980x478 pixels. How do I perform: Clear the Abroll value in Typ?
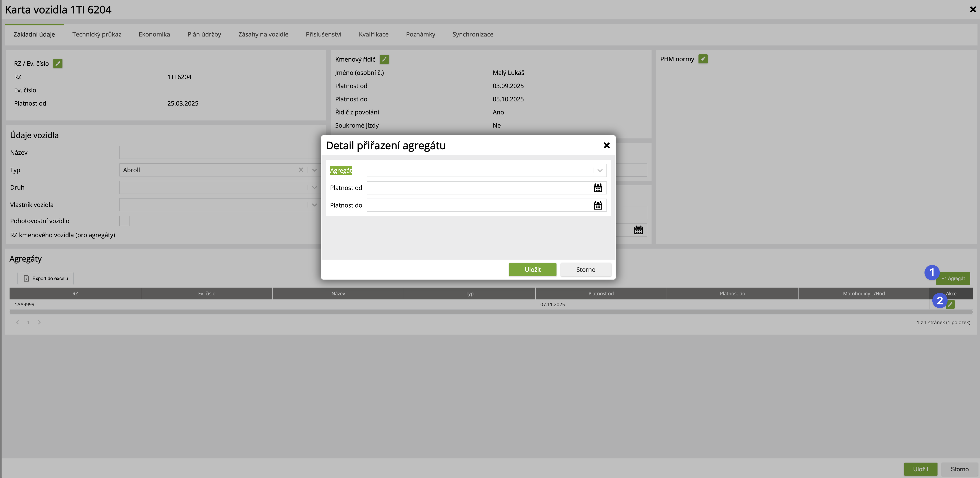coord(301,170)
